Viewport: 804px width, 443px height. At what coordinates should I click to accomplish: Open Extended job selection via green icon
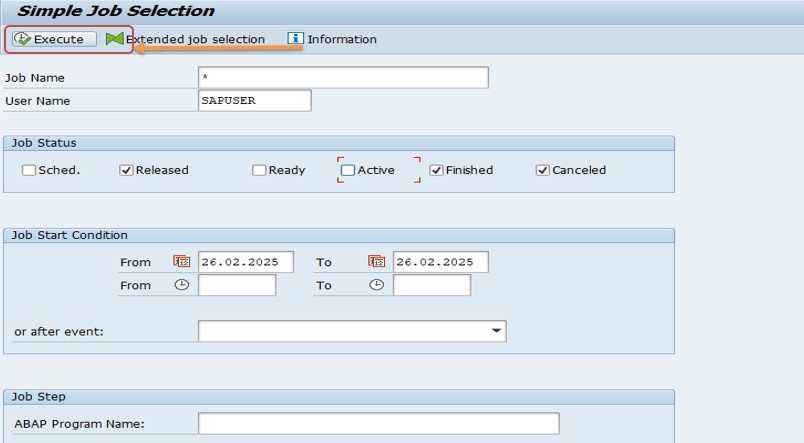click(115, 39)
